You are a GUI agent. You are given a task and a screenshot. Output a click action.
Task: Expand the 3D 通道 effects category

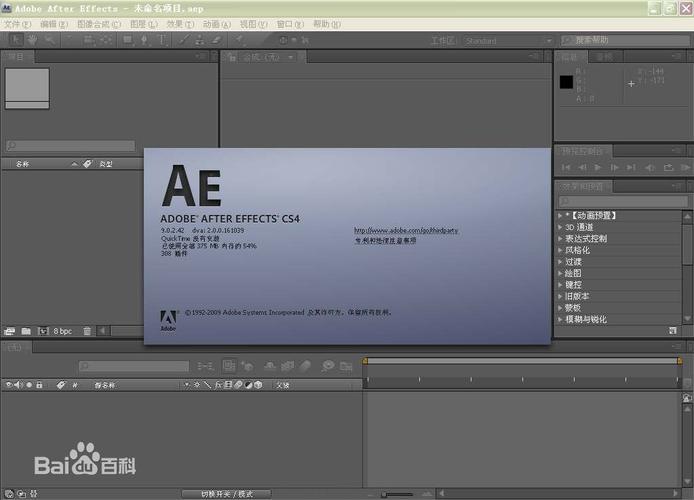560,227
